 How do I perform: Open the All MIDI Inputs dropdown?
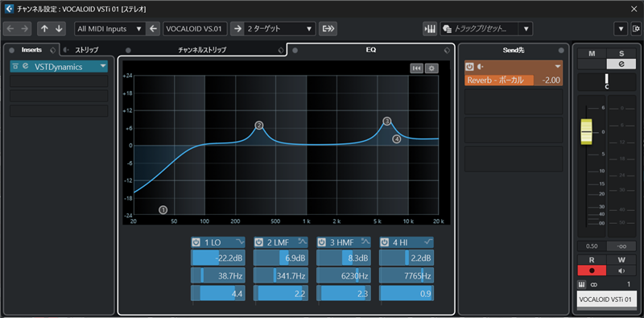point(109,29)
